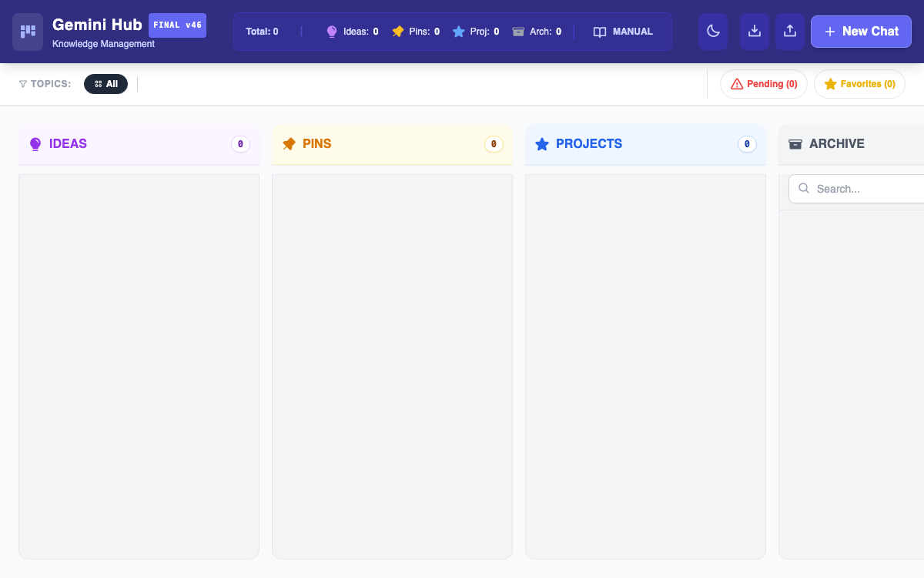Show Favorites (0) items

[x=859, y=84]
